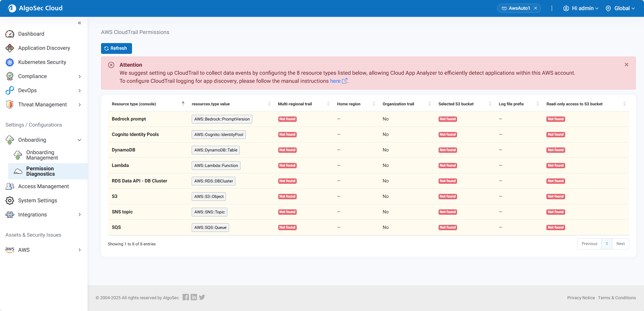Viewport: 644px width, 311px height.
Task: Remove the AwsAuto1 account filter chip
Action: pyautogui.click(x=536, y=8)
